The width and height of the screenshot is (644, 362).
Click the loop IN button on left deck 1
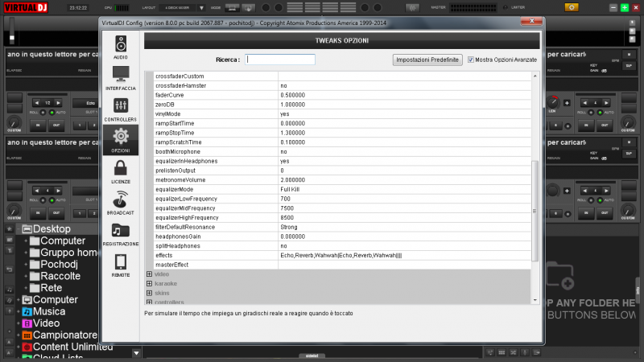coord(38,125)
